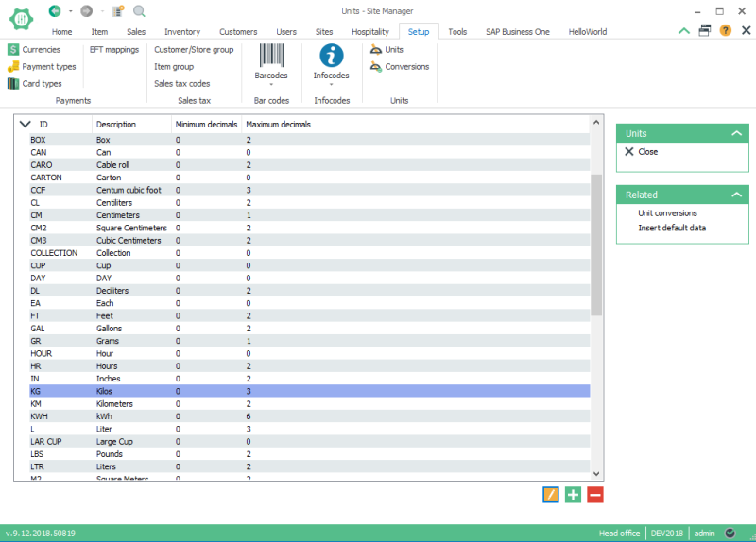Click the Unit conversions link

(x=667, y=213)
